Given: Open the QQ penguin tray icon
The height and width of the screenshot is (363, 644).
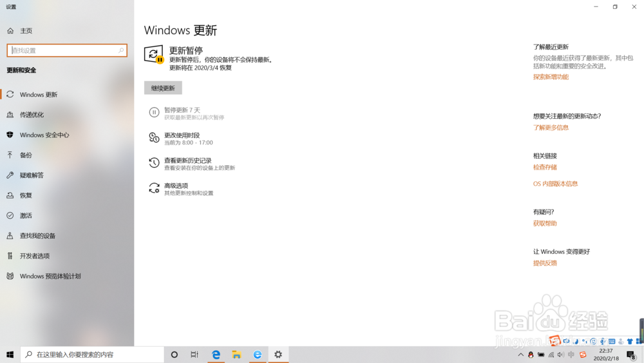Looking at the screenshot, I should [531, 355].
